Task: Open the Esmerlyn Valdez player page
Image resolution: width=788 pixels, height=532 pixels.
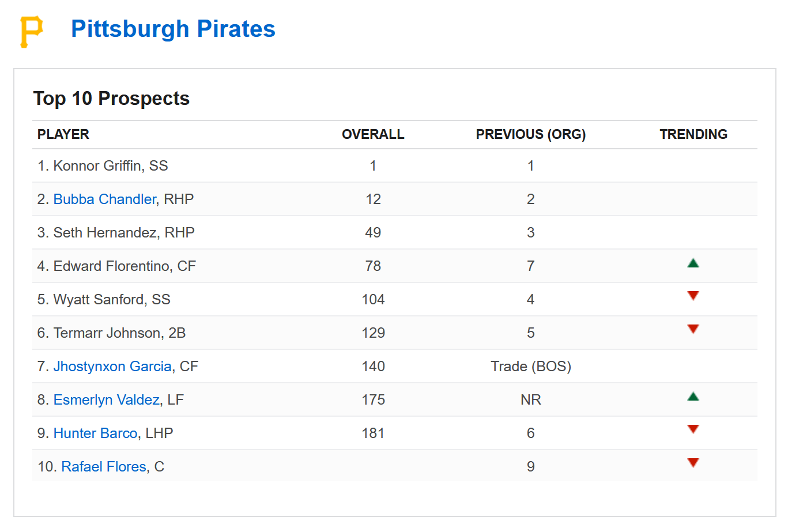Action: click(106, 399)
